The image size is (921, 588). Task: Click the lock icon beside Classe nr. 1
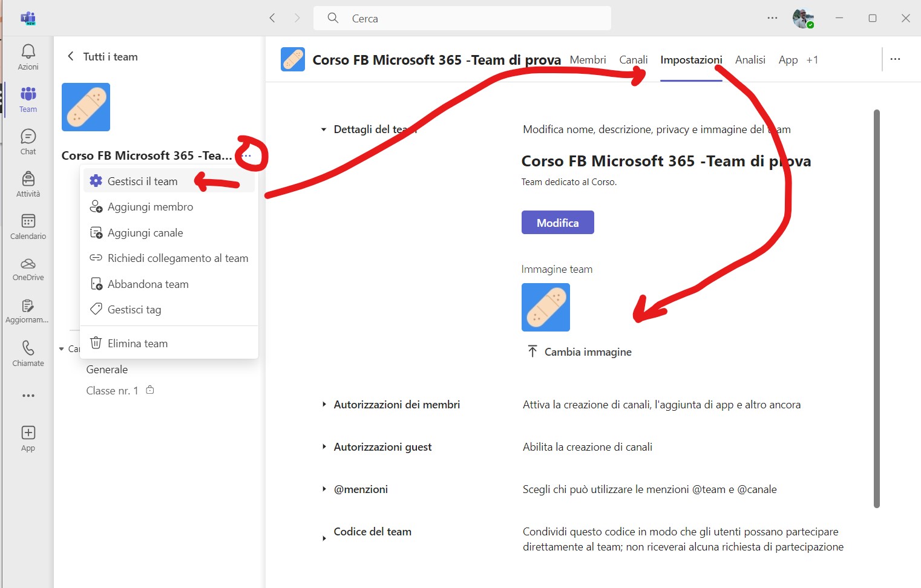pos(150,390)
